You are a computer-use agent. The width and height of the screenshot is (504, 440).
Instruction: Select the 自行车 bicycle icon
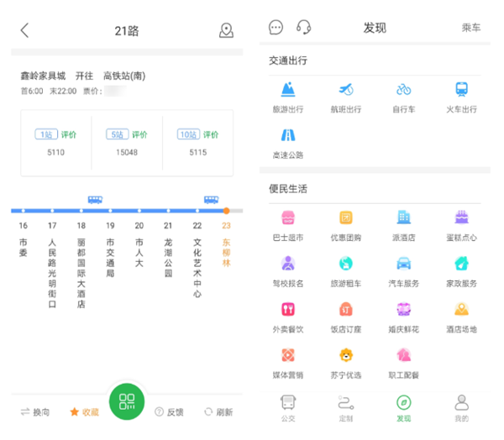[403, 97]
